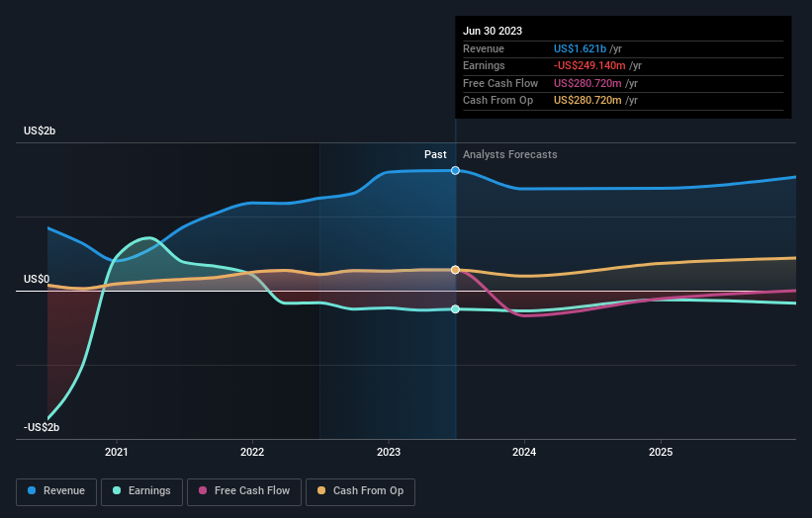Click the Analysts Forecasts label
Viewport: 812px width, 518px height.
tap(510, 155)
